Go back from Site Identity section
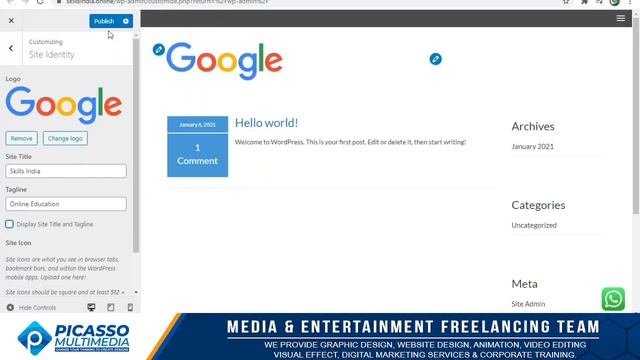640x360 pixels. [11, 48]
